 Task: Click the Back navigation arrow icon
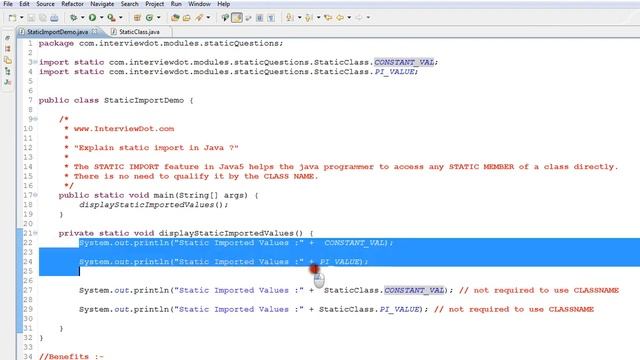340,18
